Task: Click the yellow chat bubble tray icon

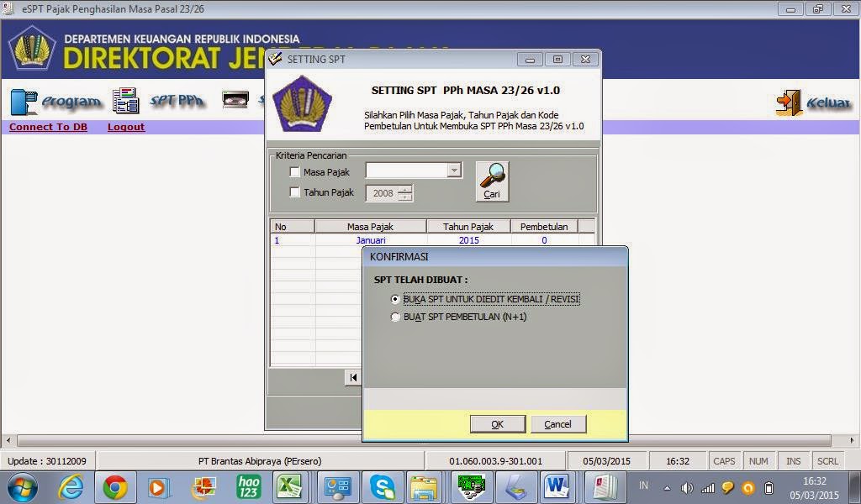Action: 728,488
